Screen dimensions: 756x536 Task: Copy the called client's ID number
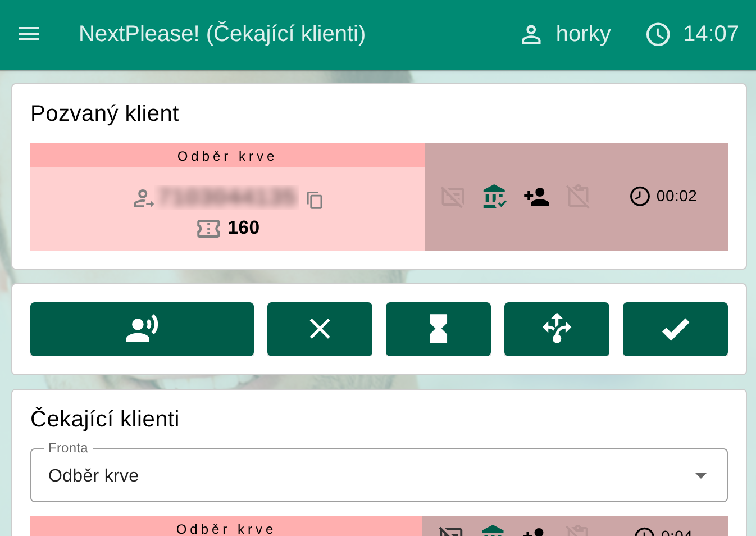315,200
